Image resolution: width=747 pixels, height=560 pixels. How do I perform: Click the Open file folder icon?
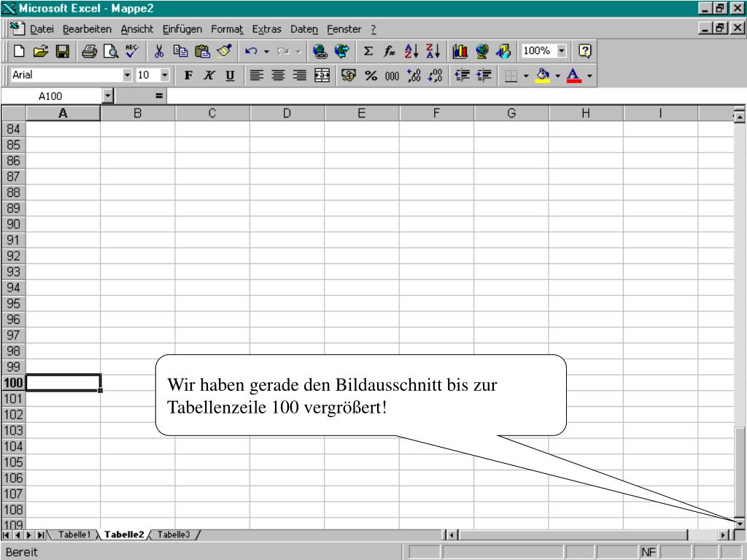click(41, 51)
